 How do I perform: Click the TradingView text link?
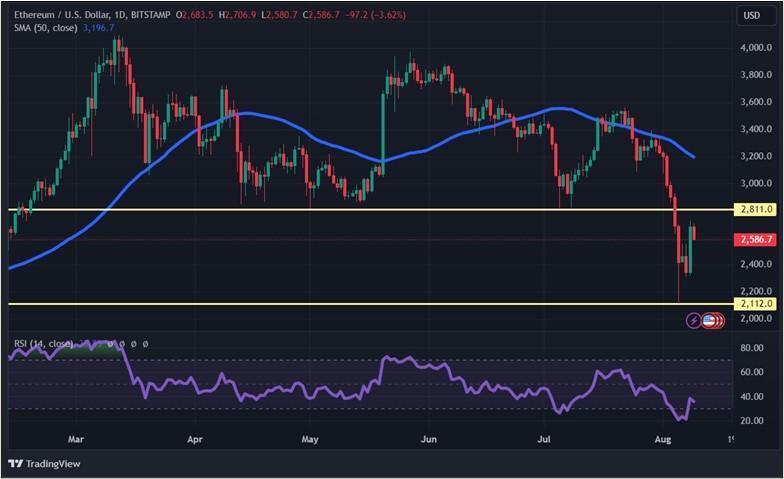(x=53, y=464)
